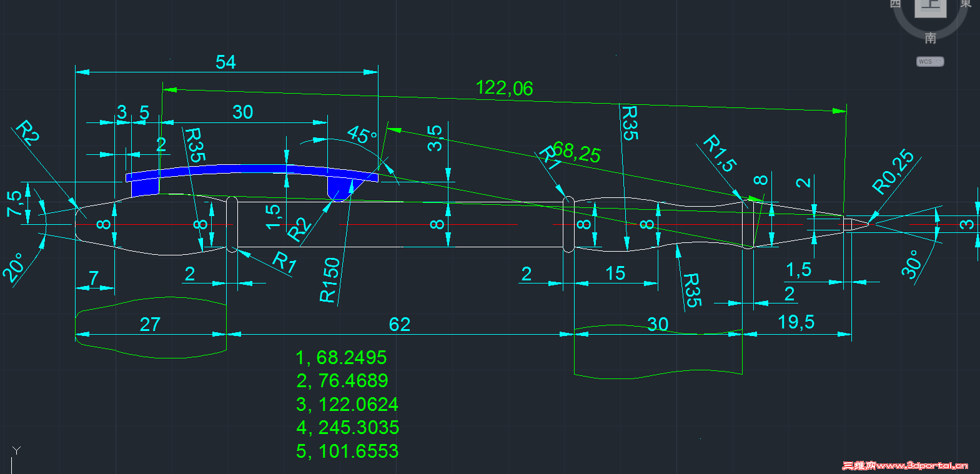Viewport: 980px width, 474px height.
Task: Click the text line '4, 245.3035'
Action: click(348, 428)
